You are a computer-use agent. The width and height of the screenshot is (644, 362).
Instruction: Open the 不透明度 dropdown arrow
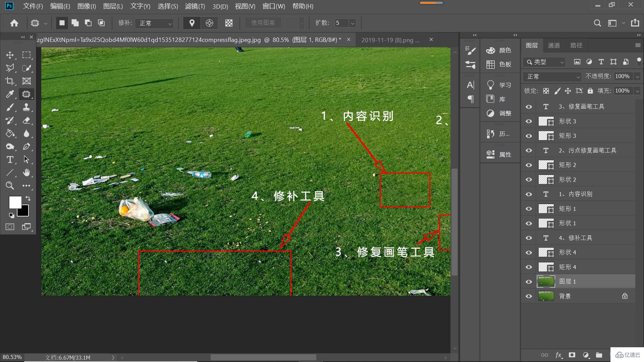(x=637, y=76)
